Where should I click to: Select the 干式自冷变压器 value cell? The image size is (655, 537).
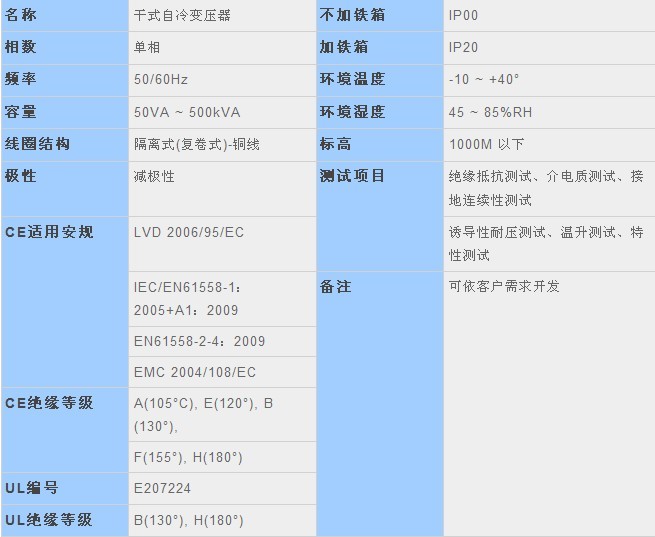point(188,15)
